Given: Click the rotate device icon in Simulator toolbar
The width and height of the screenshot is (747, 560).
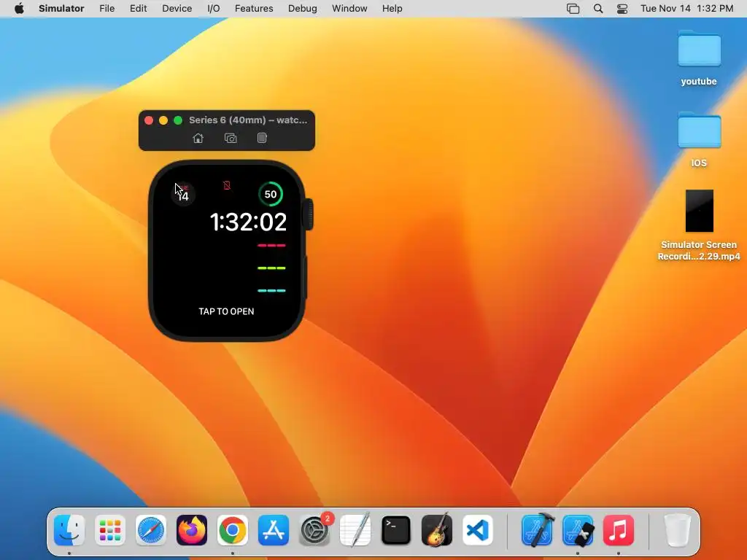Looking at the screenshot, I should point(262,138).
